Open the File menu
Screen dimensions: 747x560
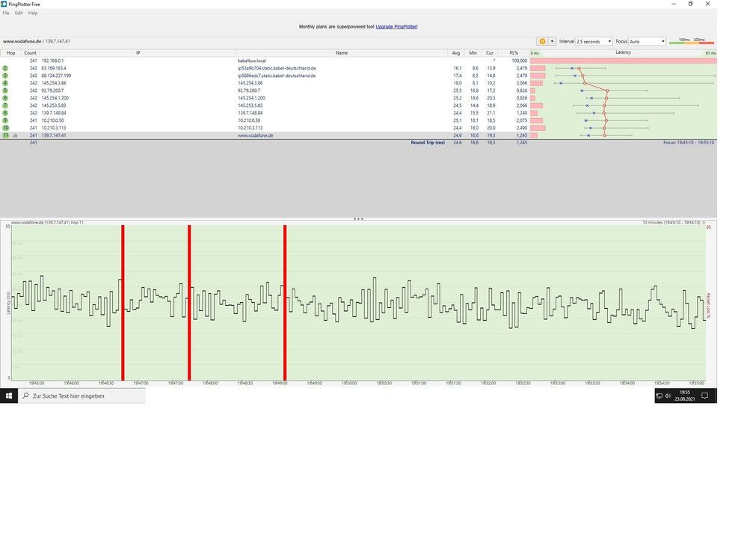tap(6, 13)
